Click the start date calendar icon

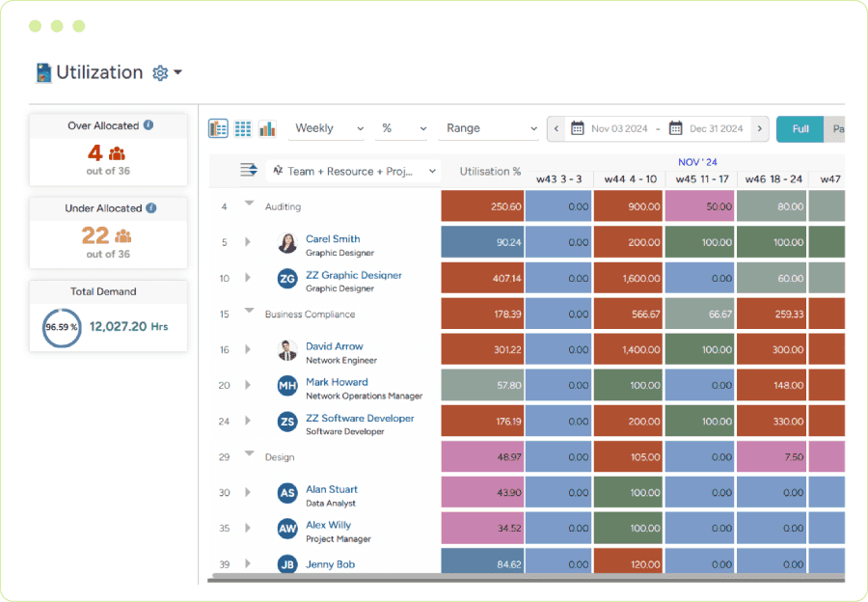[577, 127]
